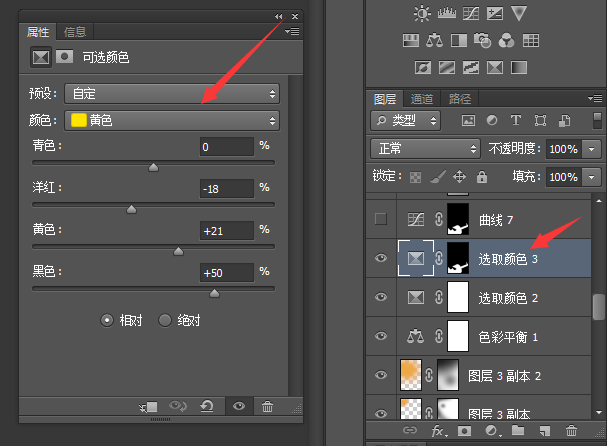The height and width of the screenshot is (446, 607).
Task: Add a Color Balance adjustment from Adjustments panel
Action: coord(434,40)
